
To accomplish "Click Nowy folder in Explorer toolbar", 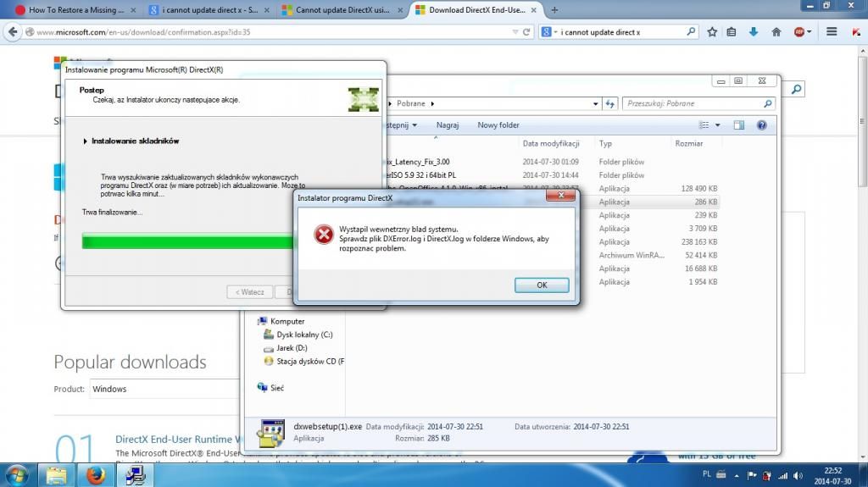I will [x=498, y=125].
